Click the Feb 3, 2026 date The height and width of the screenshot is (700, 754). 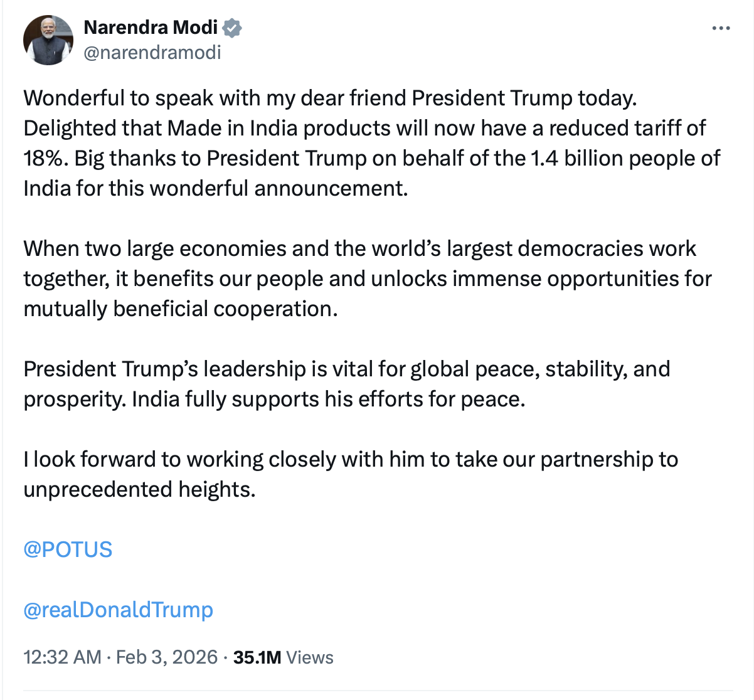coord(167,657)
